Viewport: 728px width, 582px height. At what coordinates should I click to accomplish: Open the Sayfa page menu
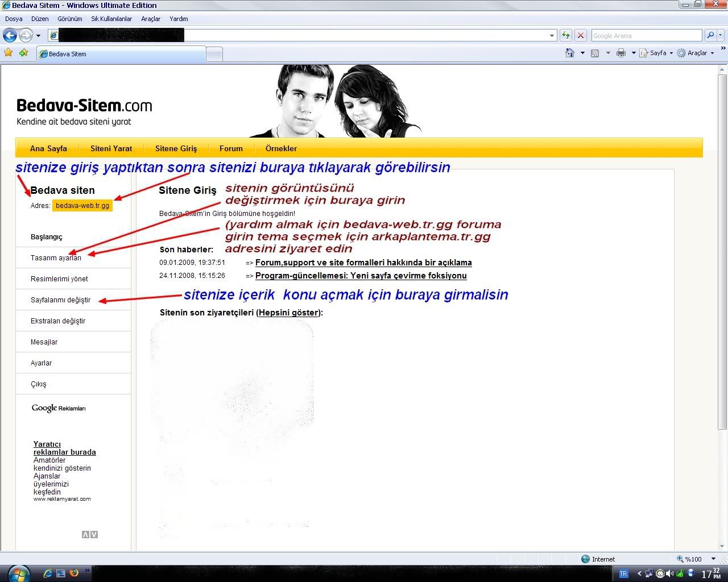point(656,53)
